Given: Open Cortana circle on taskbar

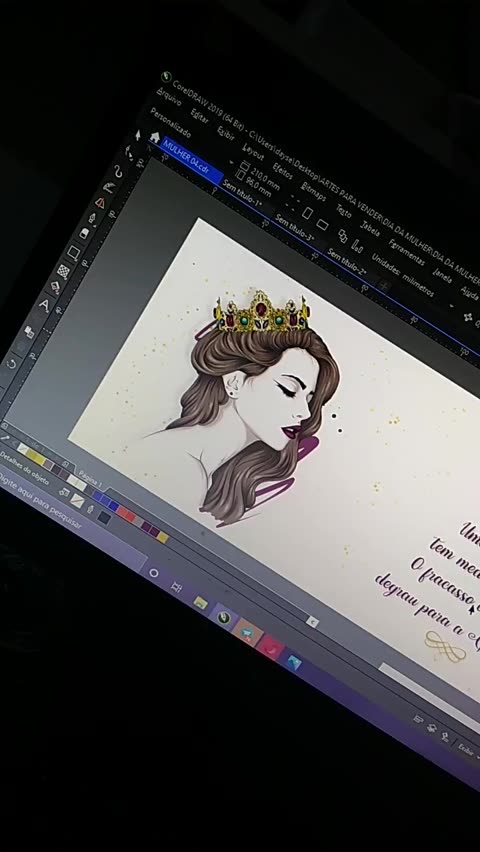Looking at the screenshot, I should [154, 573].
